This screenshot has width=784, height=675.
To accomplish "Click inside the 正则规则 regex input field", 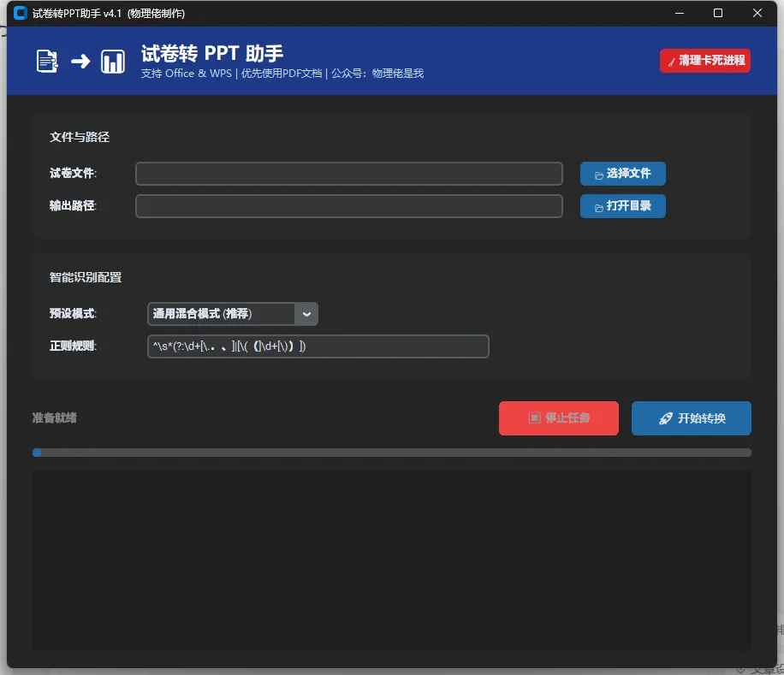I will click(317, 346).
